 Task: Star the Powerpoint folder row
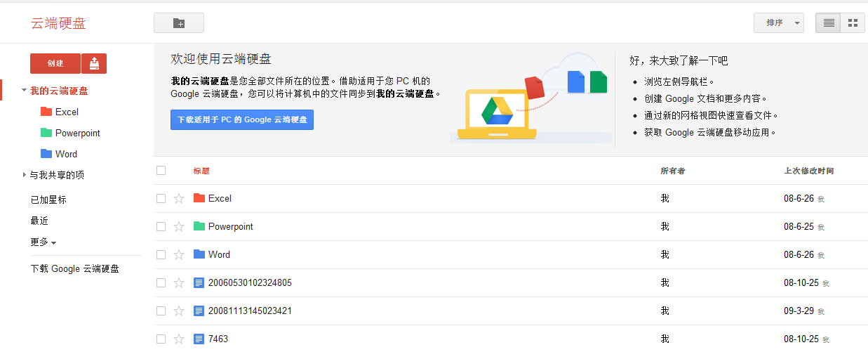point(179,226)
